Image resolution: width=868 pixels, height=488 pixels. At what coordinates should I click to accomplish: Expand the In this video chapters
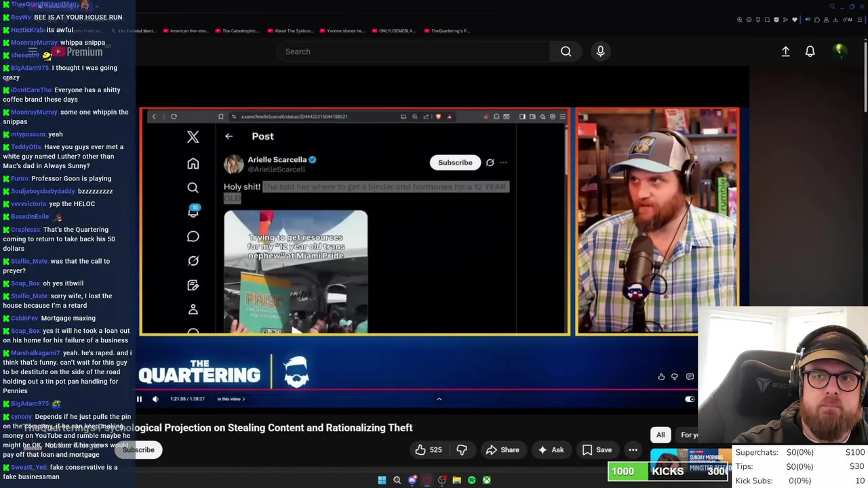point(231,399)
